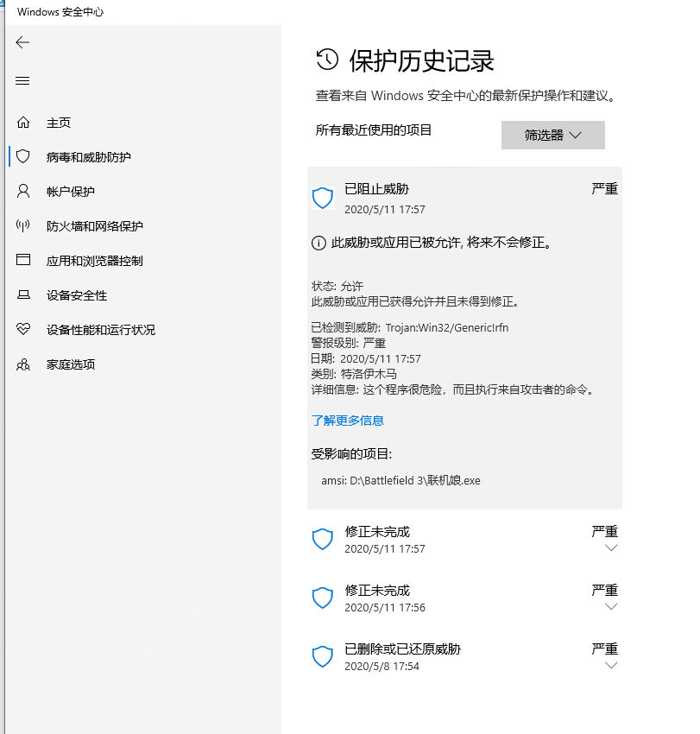Click the shield icon on the 已阻止威胁 entry
The height and width of the screenshot is (734, 700).
pyautogui.click(x=323, y=198)
